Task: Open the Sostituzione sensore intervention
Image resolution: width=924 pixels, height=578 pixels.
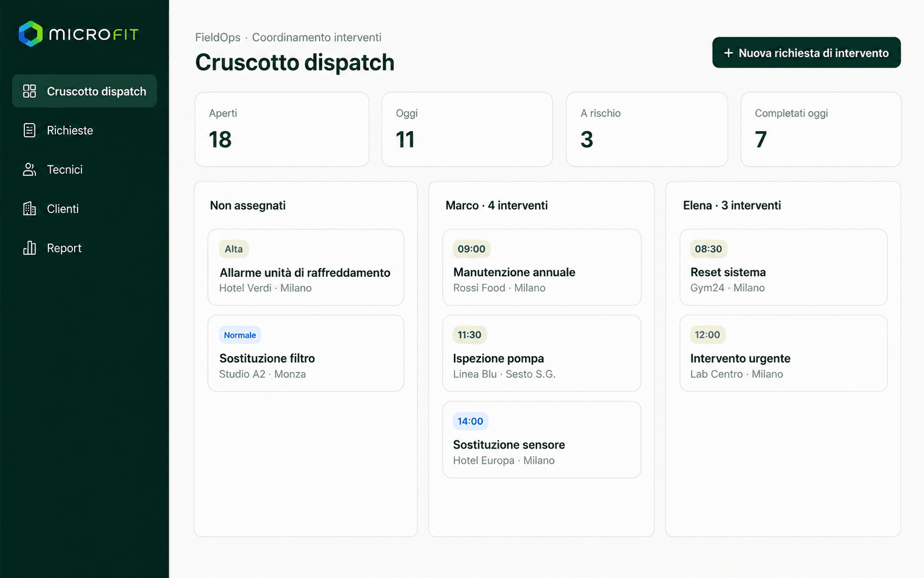Action: pos(542,439)
